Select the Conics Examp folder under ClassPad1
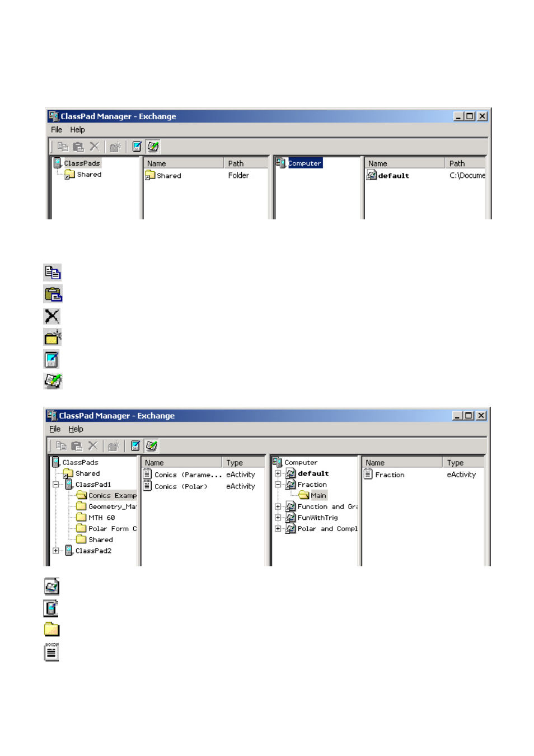534x756 pixels. [112, 496]
